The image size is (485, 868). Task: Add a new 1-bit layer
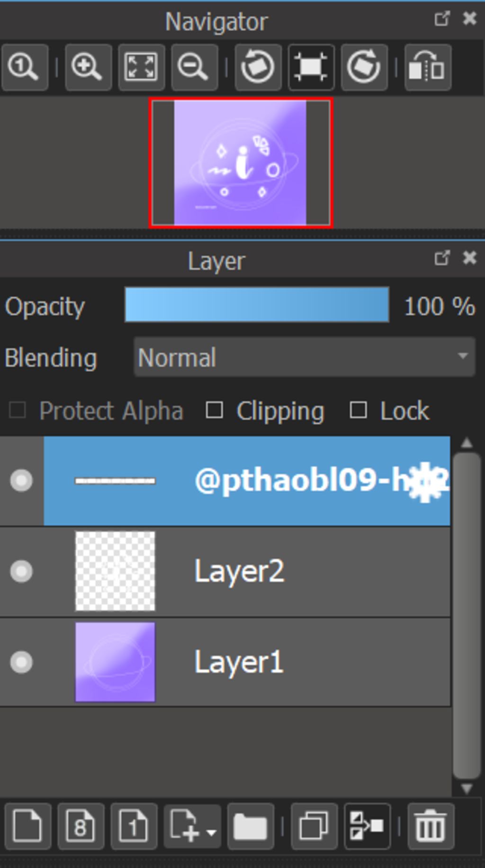tap(134, 826)
